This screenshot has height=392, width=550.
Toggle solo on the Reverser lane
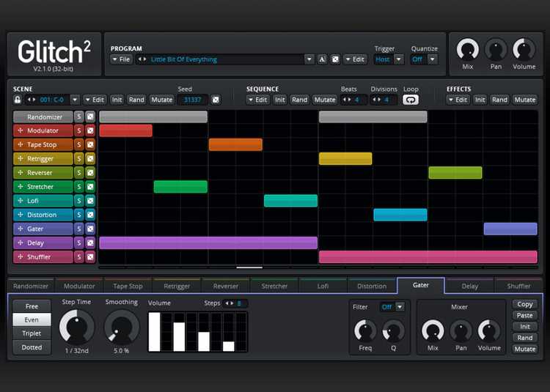[79, 173]
